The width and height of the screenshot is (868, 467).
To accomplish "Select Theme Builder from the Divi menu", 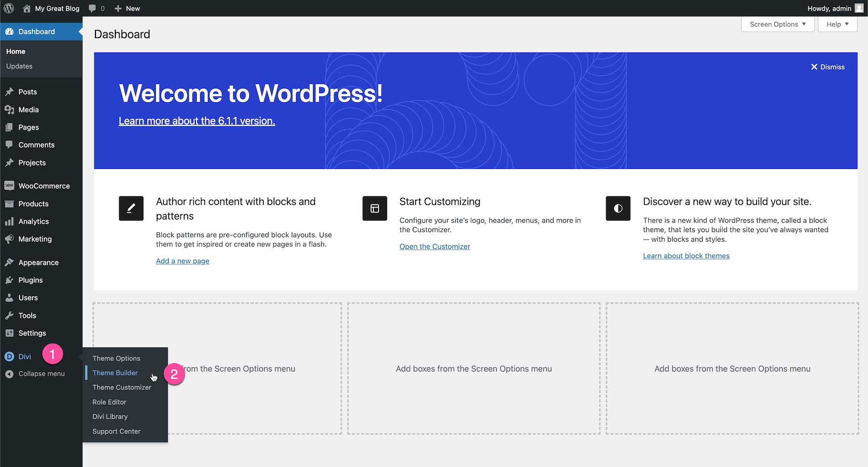I will click(x=115, y=372).
